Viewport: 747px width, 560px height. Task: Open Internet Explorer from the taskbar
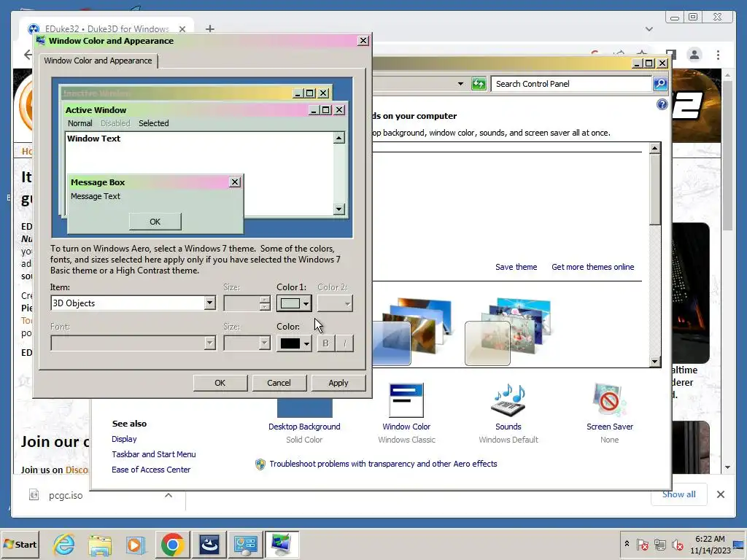pyautogui.click(x=64, y=544)
